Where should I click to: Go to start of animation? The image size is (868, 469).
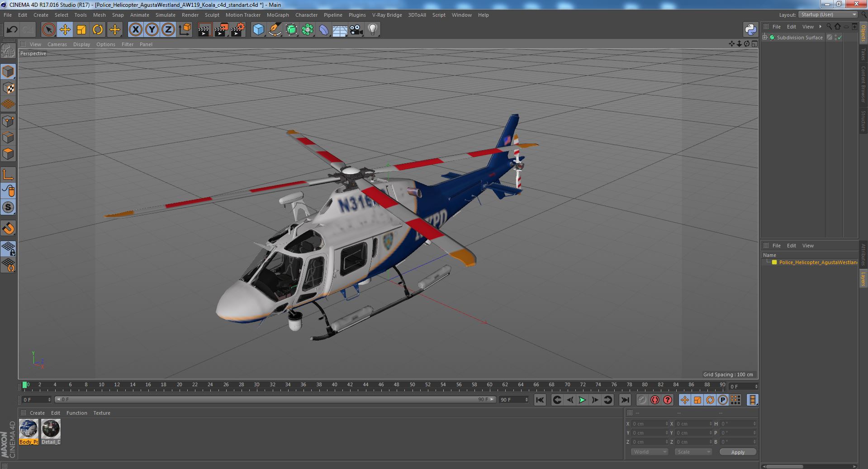click(540, 400)
